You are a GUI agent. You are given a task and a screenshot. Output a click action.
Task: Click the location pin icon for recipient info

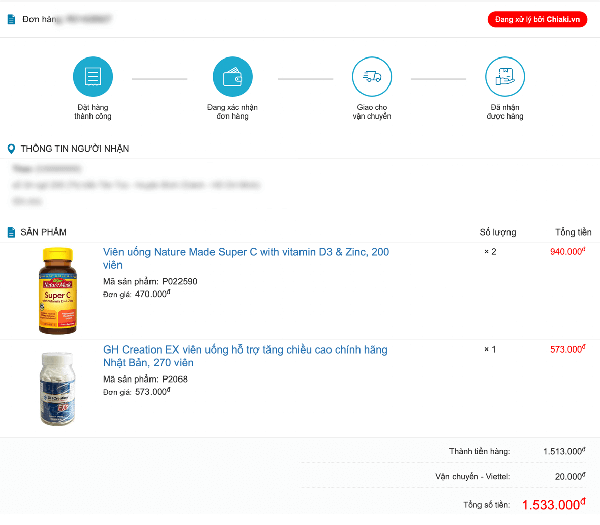(11, 149)
